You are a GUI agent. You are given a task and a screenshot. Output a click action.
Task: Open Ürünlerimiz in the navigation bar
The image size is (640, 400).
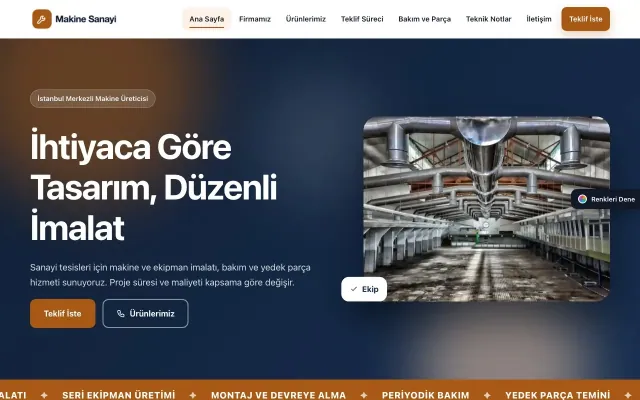(306, 19)
